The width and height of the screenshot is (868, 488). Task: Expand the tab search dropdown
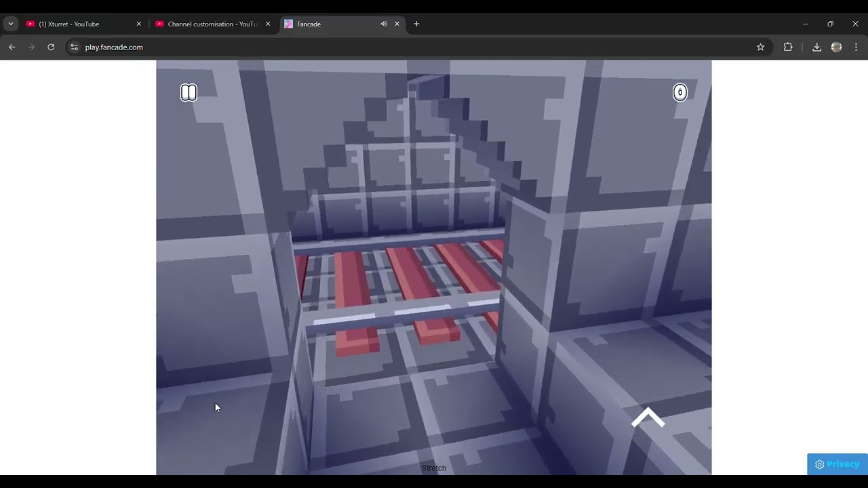pos(10,24)
